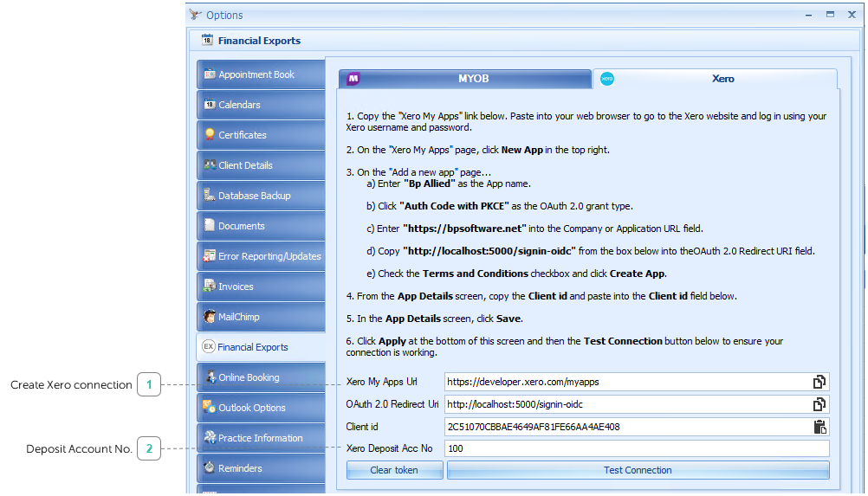This screenshot has width=868, height=496.
Task: Open the Calendars options section
Action: (261, 105)
